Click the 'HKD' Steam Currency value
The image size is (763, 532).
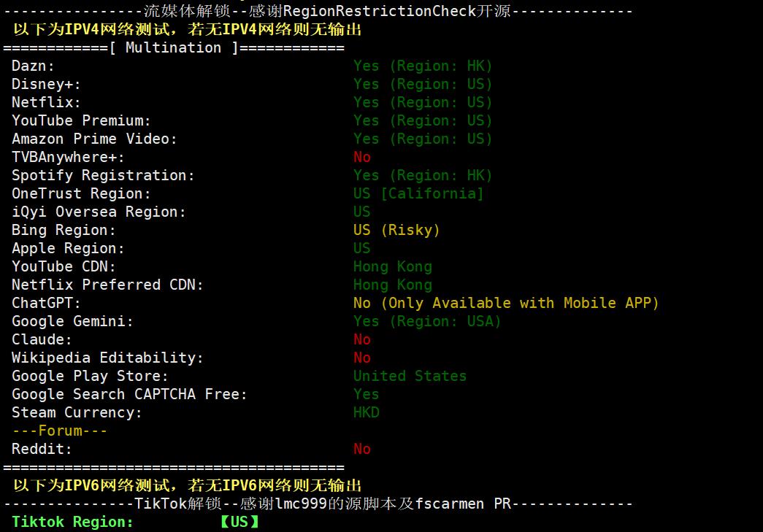click(x=366, y=413)
